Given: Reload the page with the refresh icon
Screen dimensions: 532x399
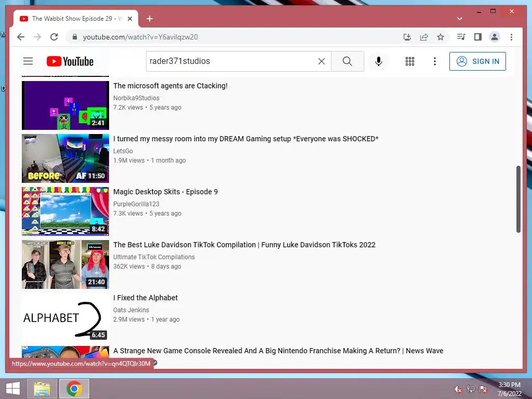Looking at the screenshot, I should click(x=54, y=37).
